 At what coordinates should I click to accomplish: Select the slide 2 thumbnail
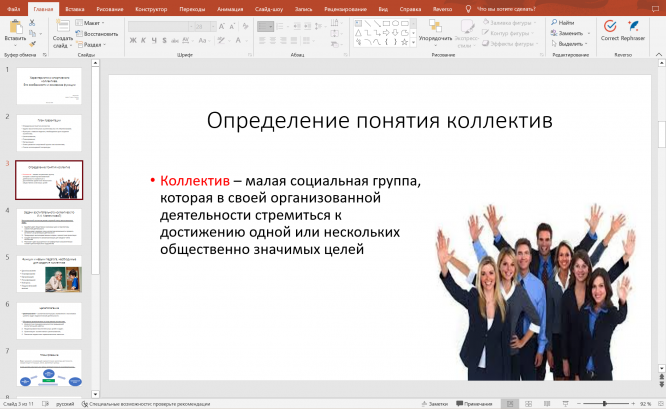tap(49, 133)
